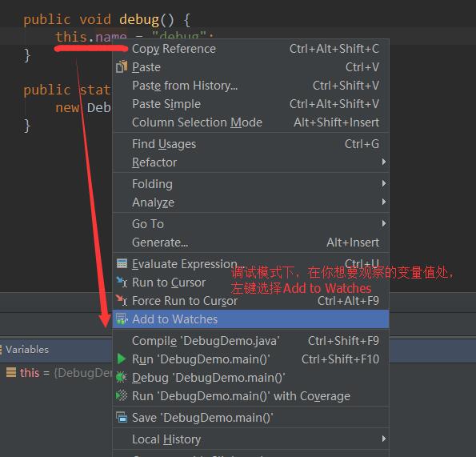Screen dimensions: 476x457
Task: Click the Run to Cursor icon
Action: [x=122, y=282]
